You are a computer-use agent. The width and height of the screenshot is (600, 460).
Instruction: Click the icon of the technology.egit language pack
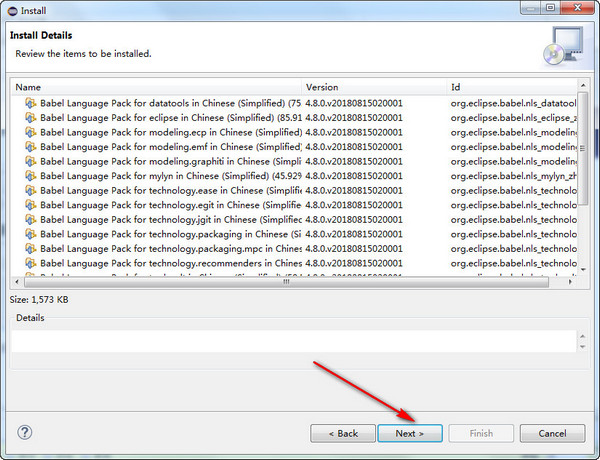[31, 205]
